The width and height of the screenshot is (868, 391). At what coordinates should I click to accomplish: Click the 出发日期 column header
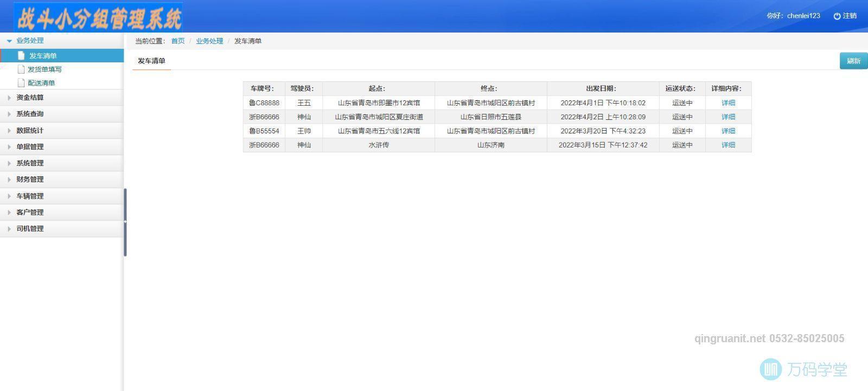click(x=603, y=88)
